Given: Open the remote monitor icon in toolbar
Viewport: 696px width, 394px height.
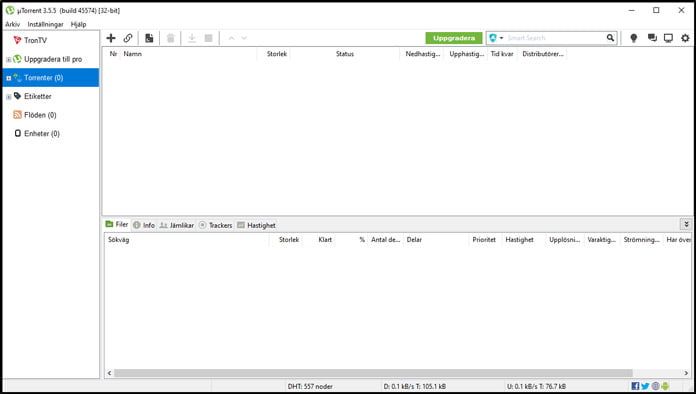Looking at the screenshot, I should pos(668,38).
